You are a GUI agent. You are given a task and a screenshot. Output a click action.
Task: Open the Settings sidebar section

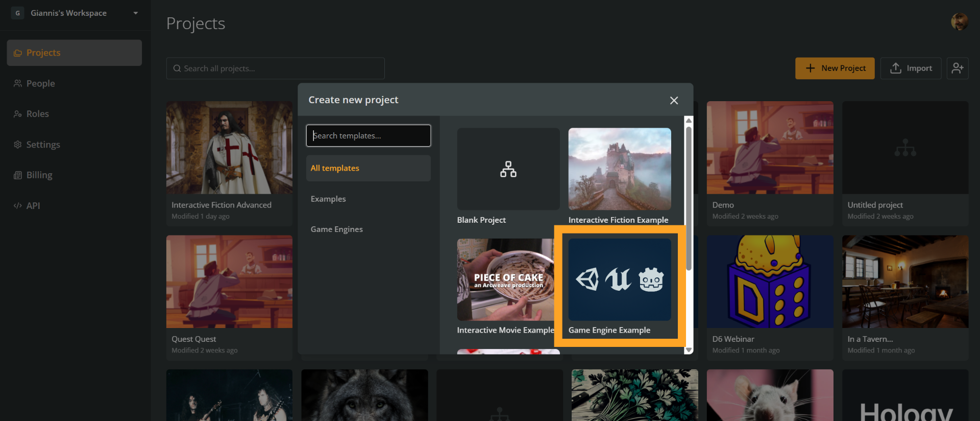tap(75, 145)
